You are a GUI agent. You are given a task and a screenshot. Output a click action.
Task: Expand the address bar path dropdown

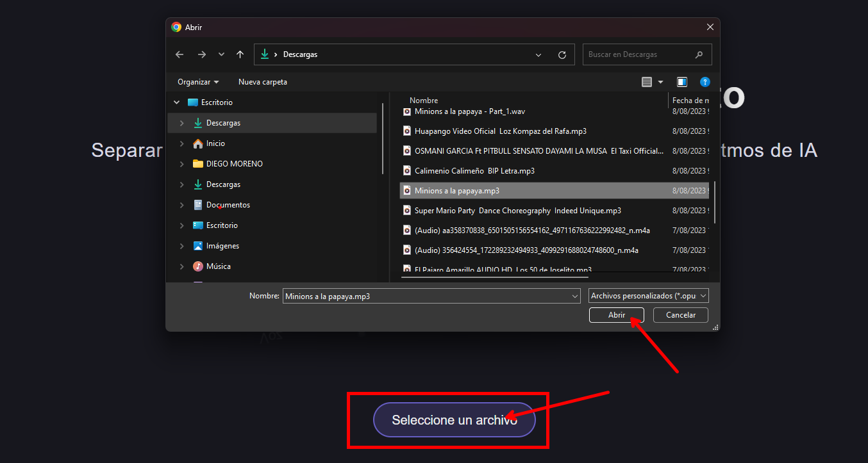(538, 55)
